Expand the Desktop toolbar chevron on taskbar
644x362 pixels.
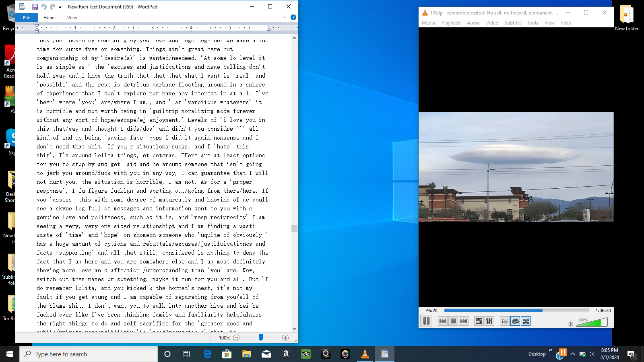coord(550,350)
